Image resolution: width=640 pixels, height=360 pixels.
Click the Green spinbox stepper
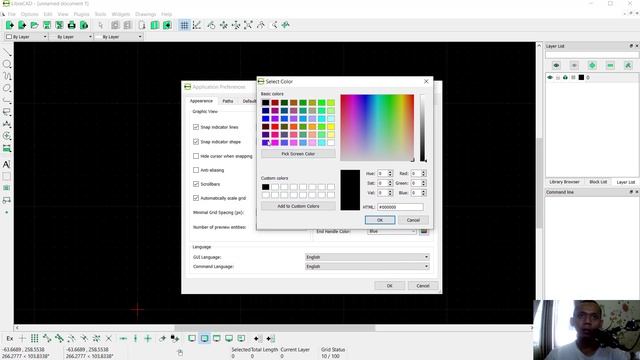(424, 183)
